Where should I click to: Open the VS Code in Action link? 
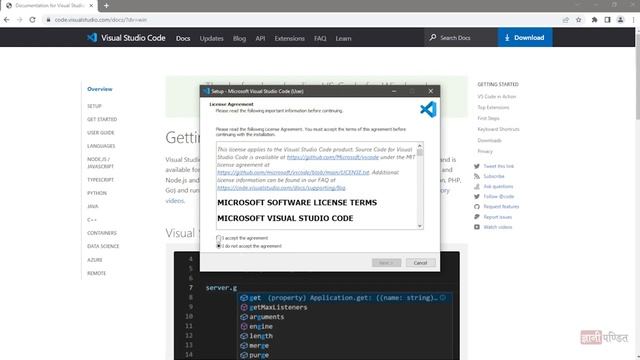pos(497,96)
